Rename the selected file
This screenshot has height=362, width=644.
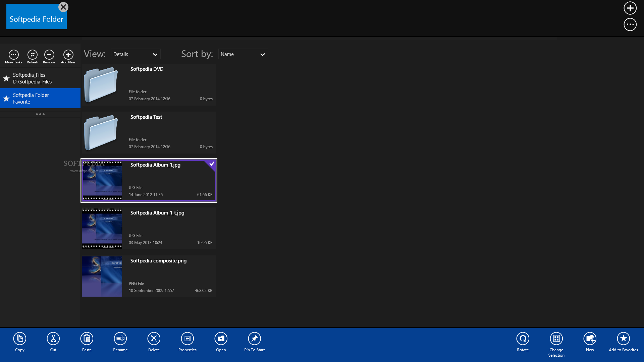click(x=120, y=339)
